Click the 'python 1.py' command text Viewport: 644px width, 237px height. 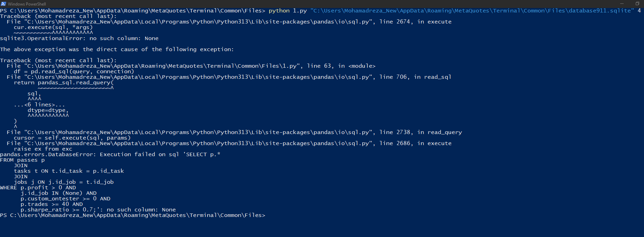288,11
